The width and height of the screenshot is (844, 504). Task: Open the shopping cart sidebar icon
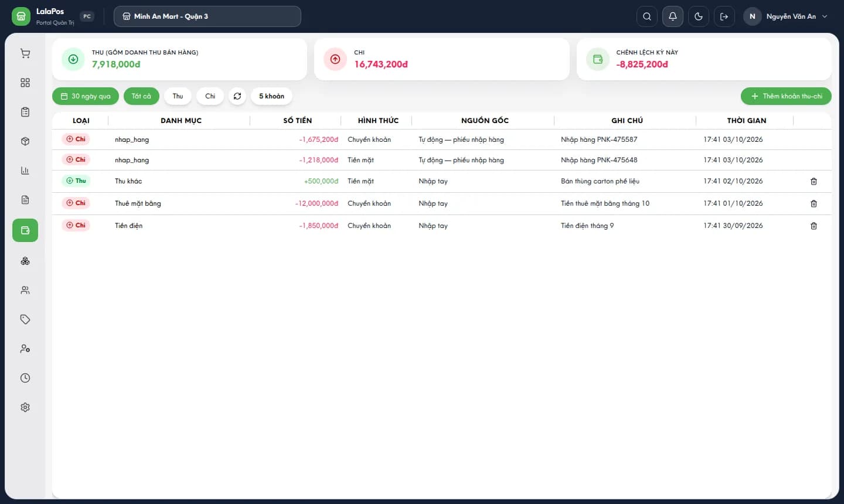[x=25, y=53]
